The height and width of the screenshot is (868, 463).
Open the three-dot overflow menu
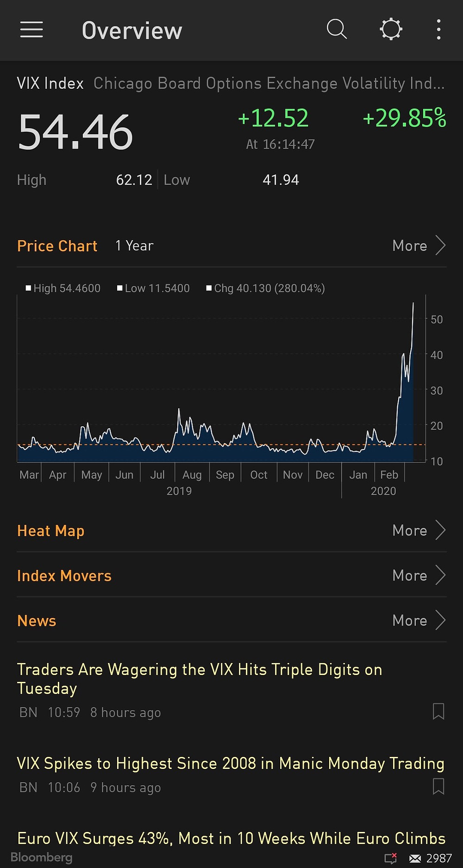tap(438, 29)
